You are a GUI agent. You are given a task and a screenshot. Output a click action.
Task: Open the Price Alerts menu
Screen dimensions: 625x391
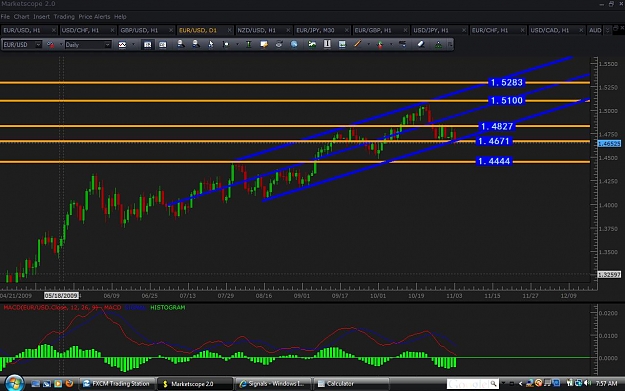pyautogui.click(x=94, y=17)
